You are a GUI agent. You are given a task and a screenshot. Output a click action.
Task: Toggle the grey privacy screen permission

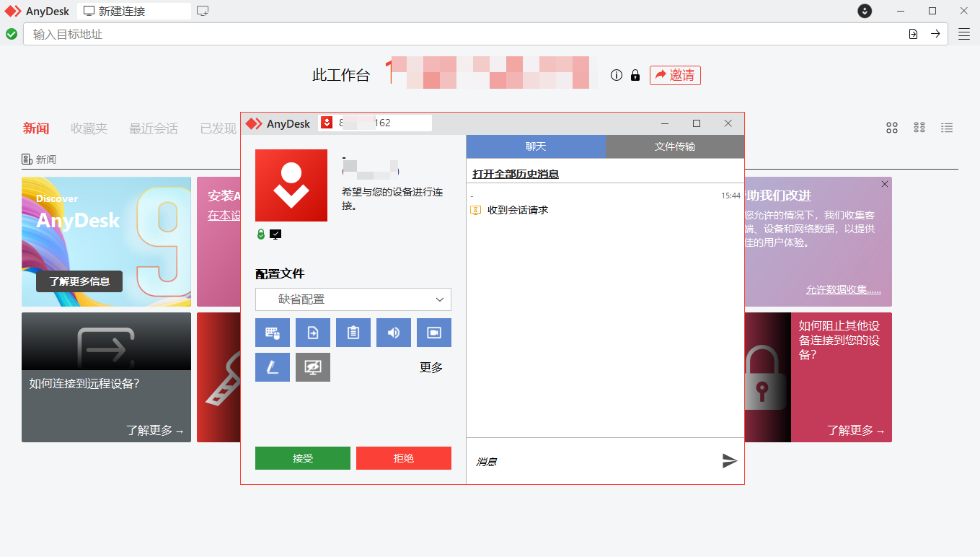(313, 367)
